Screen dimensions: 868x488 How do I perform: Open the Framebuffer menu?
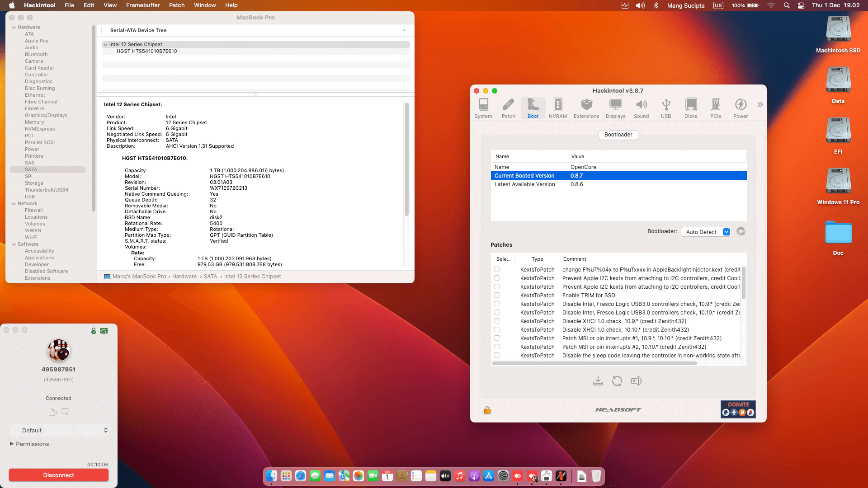click(x=143, y=5)
